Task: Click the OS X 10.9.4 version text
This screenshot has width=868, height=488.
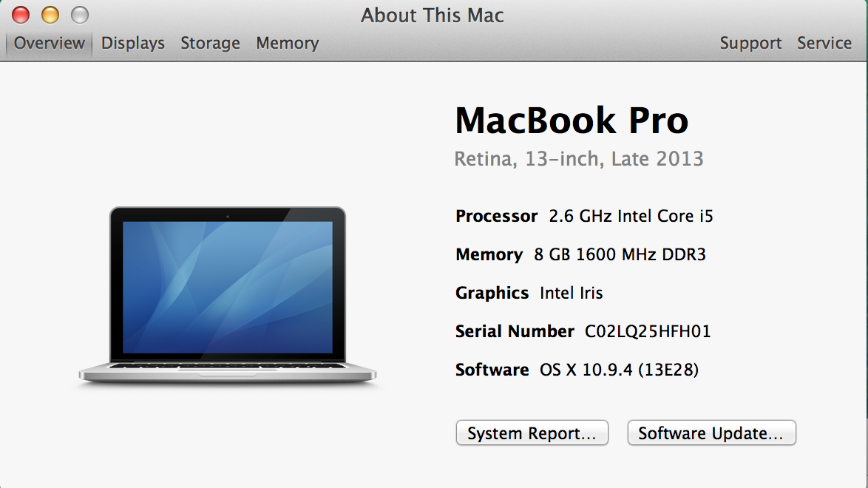Action: [x=619, y=370]
